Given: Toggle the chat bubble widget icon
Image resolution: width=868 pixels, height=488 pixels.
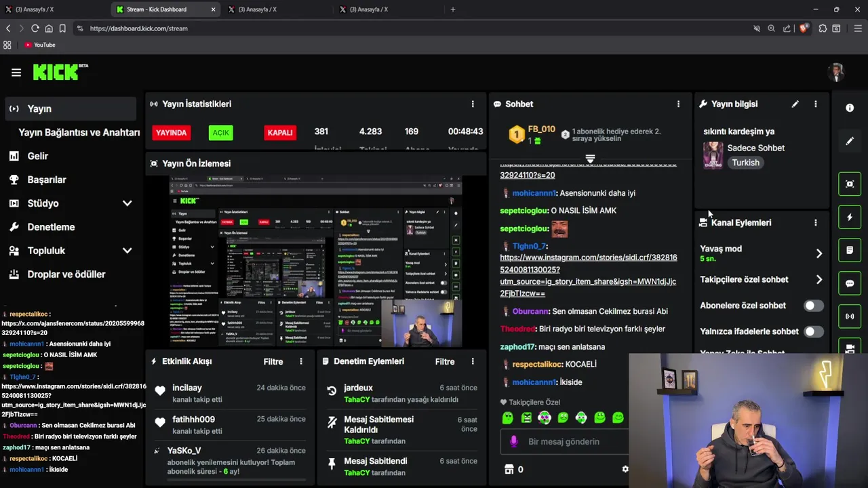Looking at the screenshot, I should pos(850,283).
